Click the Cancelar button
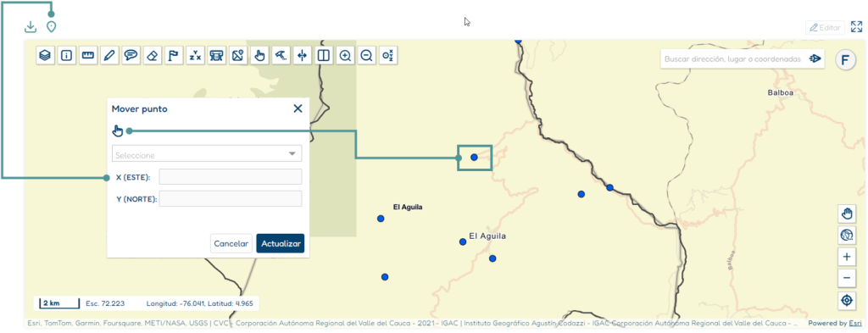The width and height of the screenshot is (868, 333). (x=231, y=243)
